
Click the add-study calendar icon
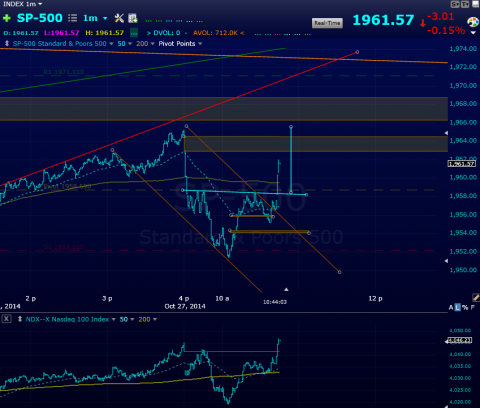(x=133, y=18)
